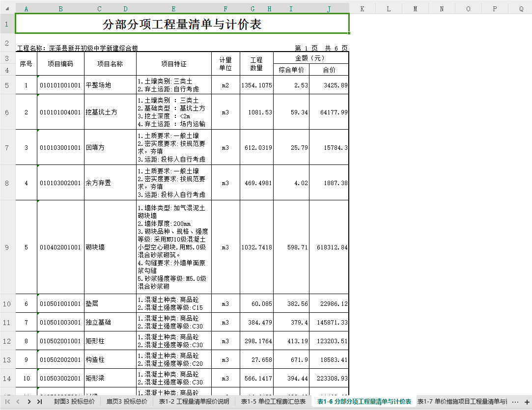
Task: Select column K header
Action: pos(363,9)
